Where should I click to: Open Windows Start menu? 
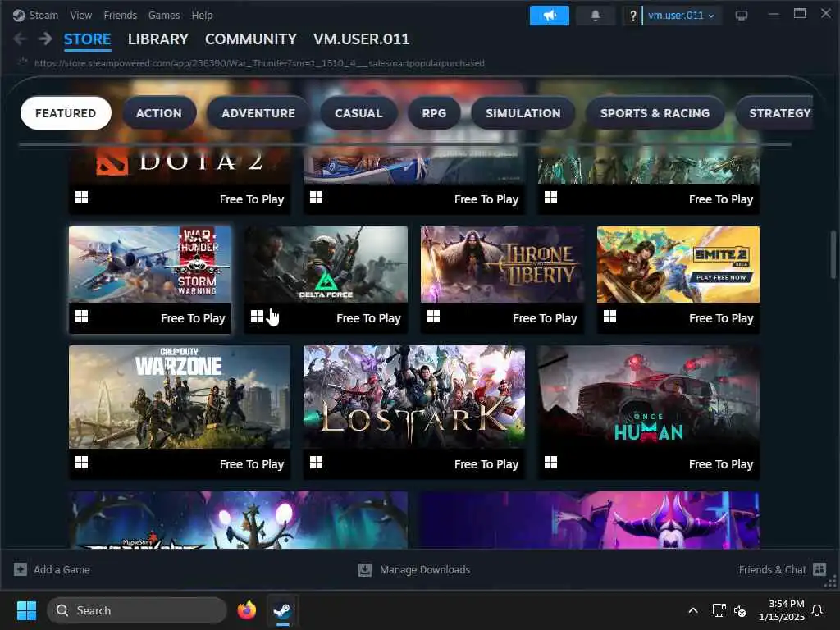26,610
